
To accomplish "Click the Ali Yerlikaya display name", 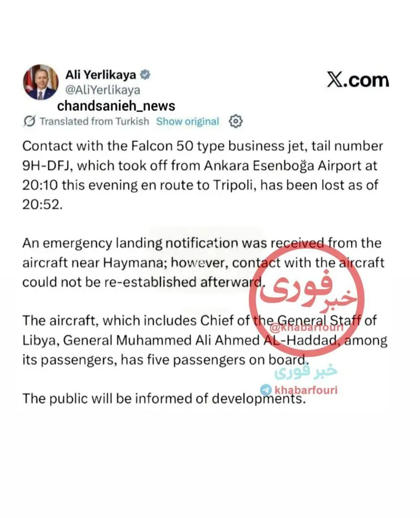I will pyautogui.click(x=101, y=75).
